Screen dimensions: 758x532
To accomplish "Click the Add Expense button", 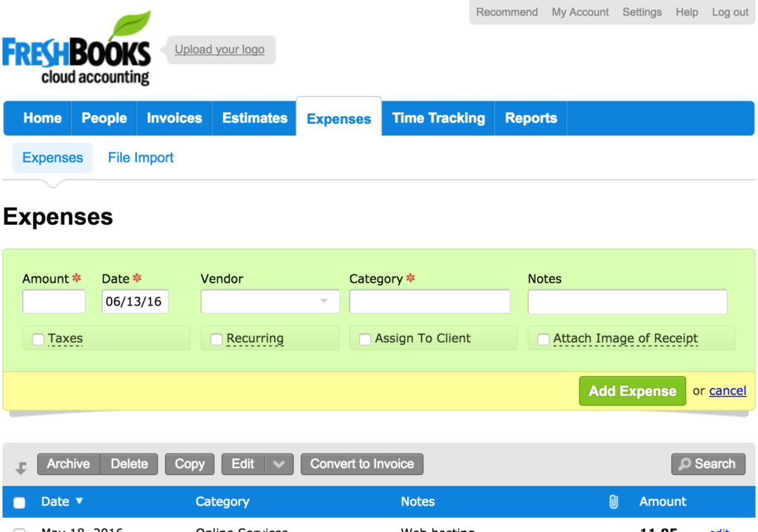I will coord(632,391).
